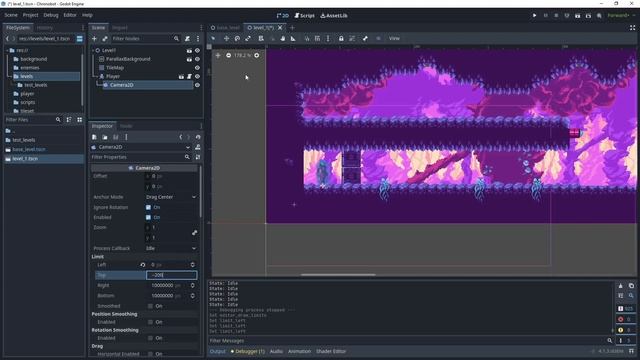Switch to the Node tab beside Inspector
640x360 pixels.
pos(126,126)
